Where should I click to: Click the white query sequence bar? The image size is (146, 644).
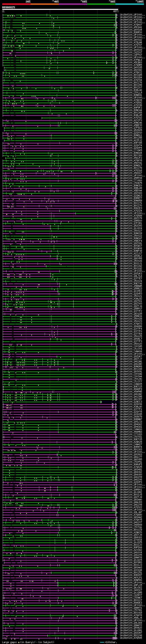[60, 10]
